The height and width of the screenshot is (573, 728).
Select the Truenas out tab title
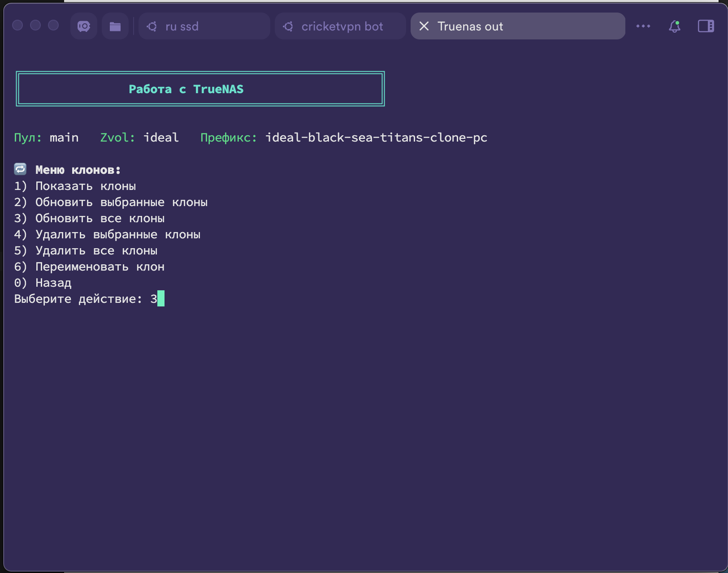[470, 26]
